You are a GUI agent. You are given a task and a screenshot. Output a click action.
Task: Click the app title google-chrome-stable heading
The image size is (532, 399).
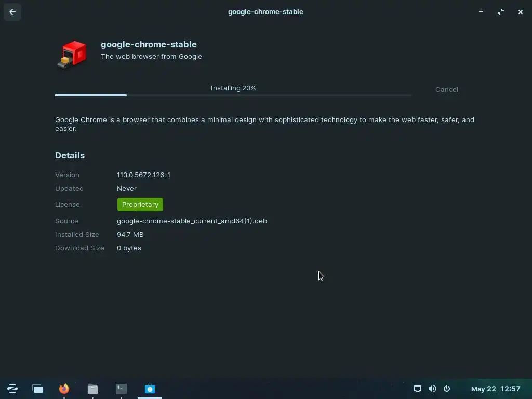click(149, 45)
